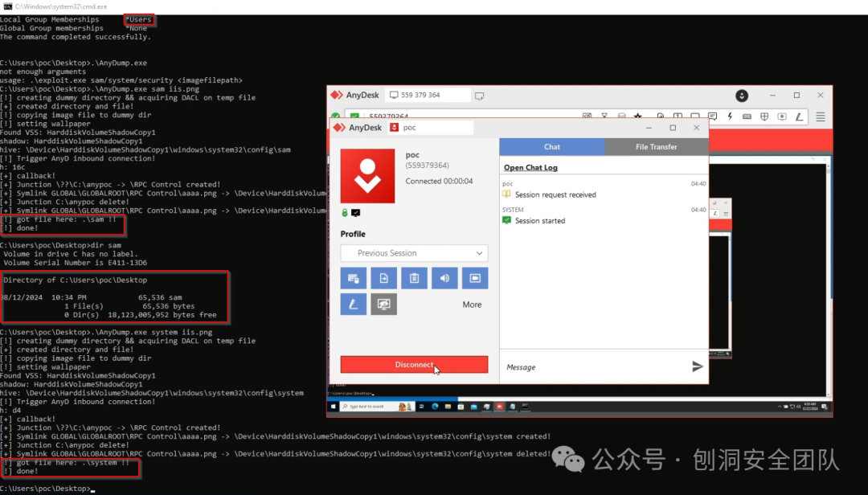868x495 pixels.
Task: Click the Connected 00:00:04 timer text
Action: coord(439,181)
